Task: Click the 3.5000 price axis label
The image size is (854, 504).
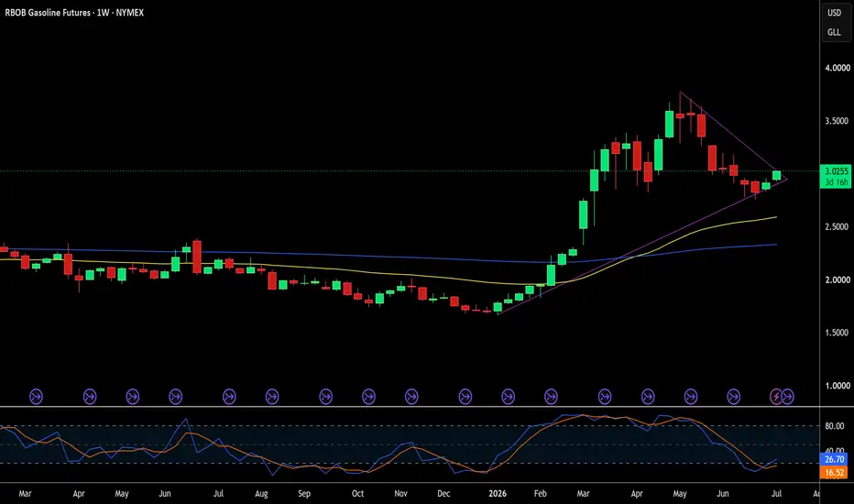Action: click(838, 121)
